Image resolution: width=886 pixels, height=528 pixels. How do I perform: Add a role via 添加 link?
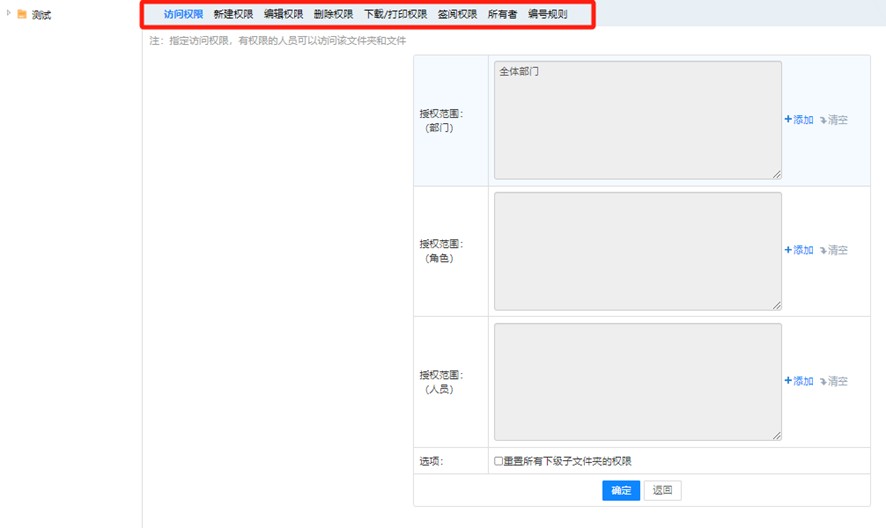799,251
